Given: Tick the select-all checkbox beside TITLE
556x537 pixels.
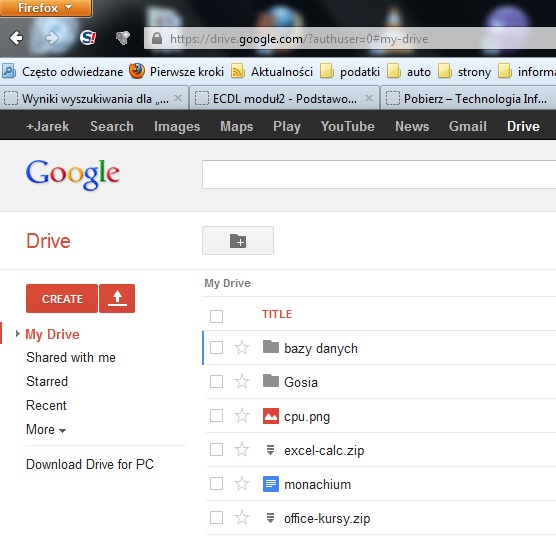Looking at the screenshot, I should pos(216,316).
